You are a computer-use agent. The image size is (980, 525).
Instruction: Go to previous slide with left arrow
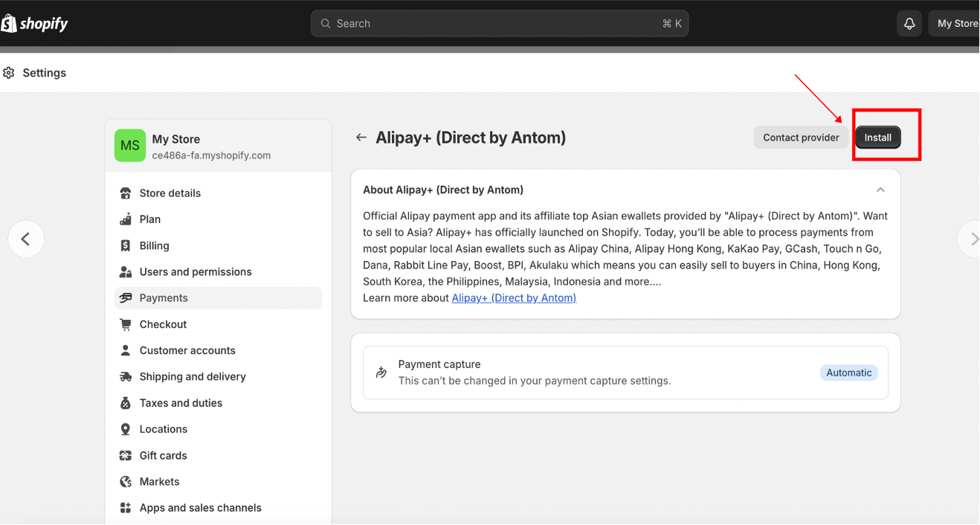[26, 239]
